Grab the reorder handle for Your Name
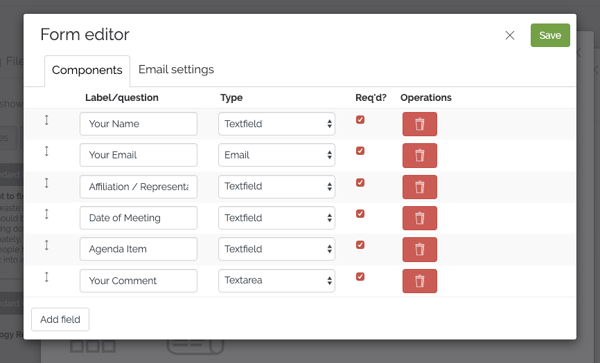 (x=47, y=120)
